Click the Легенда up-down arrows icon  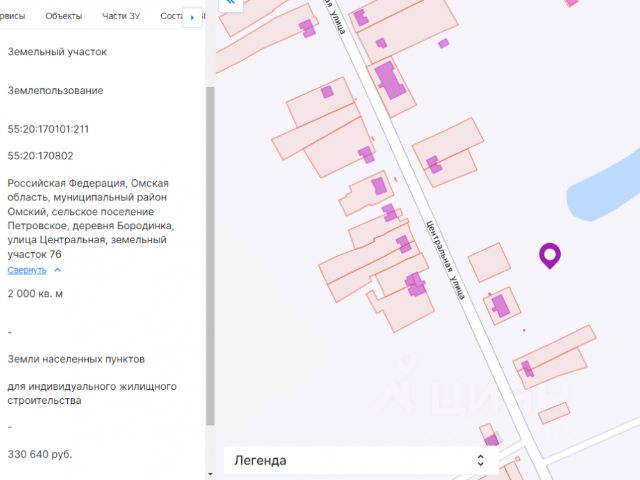481,460
